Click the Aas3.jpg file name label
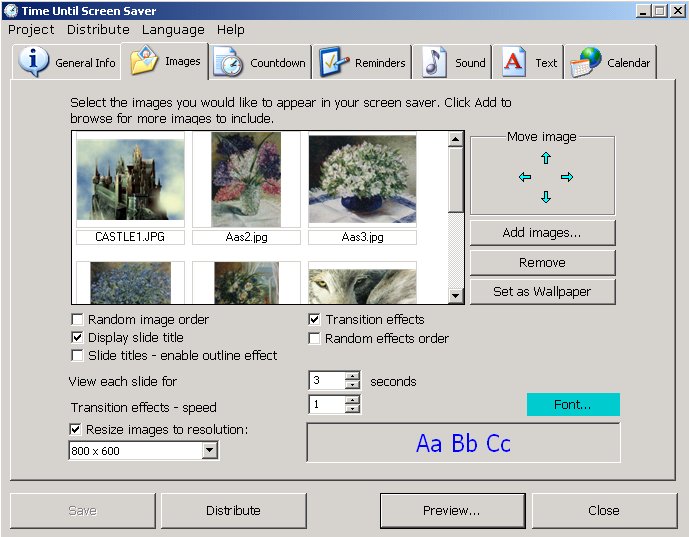 (362, 237)
